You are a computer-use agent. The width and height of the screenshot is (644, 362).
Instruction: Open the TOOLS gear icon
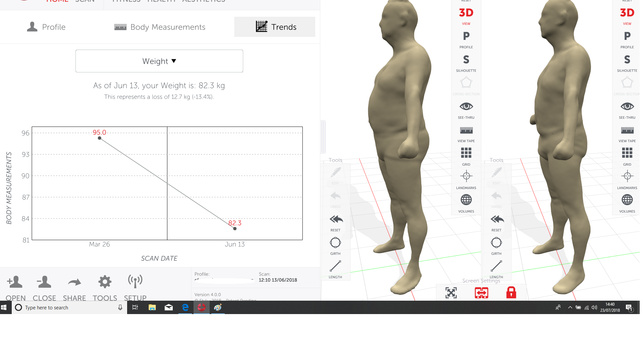point(105,282)
